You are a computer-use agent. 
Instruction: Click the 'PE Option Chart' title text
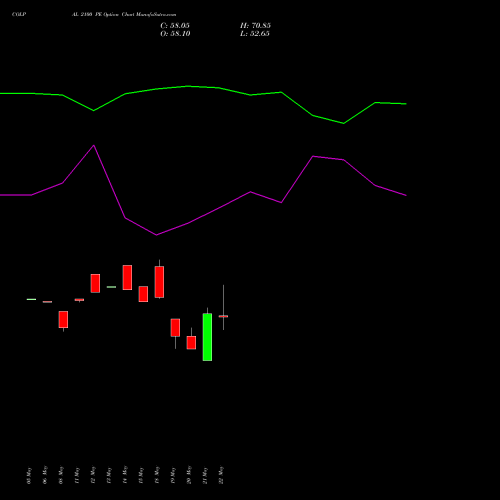(114, 15)
